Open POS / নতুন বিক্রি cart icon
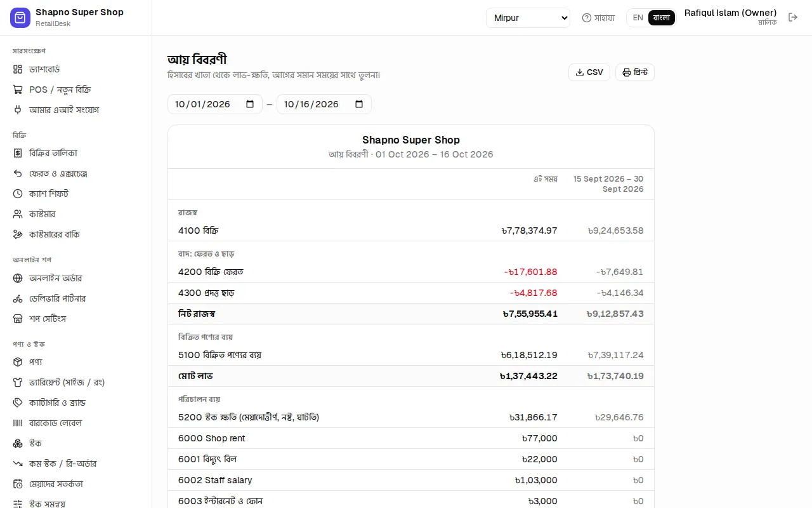Screen dimensions: 812x508 [18, 90]
